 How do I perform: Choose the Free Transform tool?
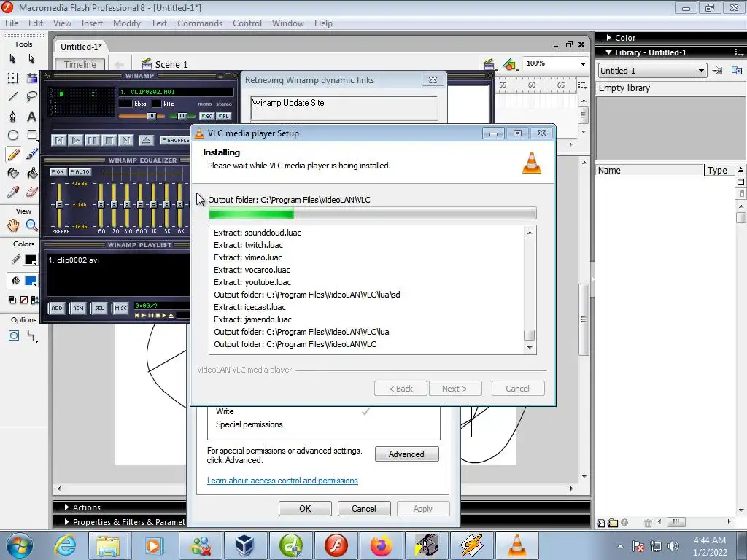click(13, 78)
